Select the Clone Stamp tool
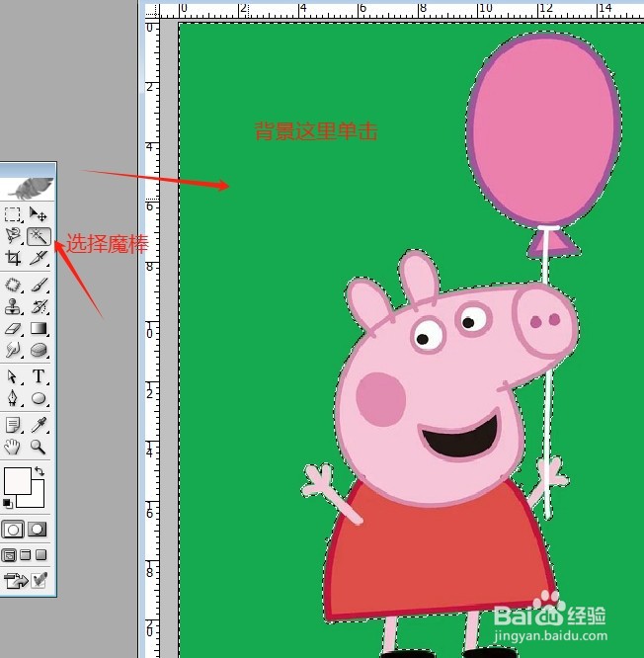The image size is (644, 658). (13, 306)
